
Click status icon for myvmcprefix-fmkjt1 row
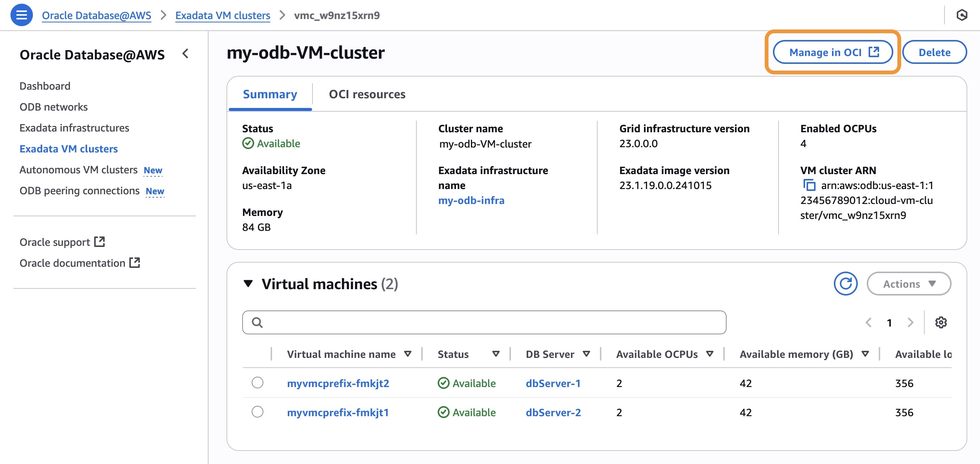(x=444, y=412)
